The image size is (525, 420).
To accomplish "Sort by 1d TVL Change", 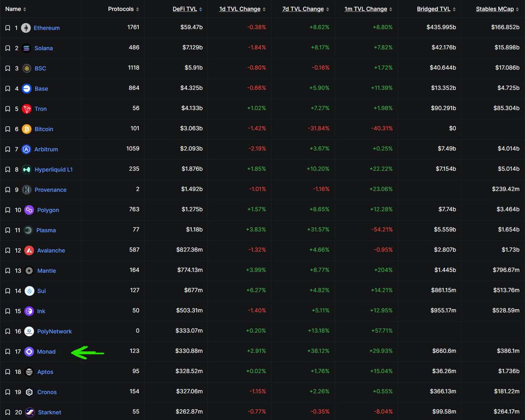I will pyautogui.click(x=243, y=9).
